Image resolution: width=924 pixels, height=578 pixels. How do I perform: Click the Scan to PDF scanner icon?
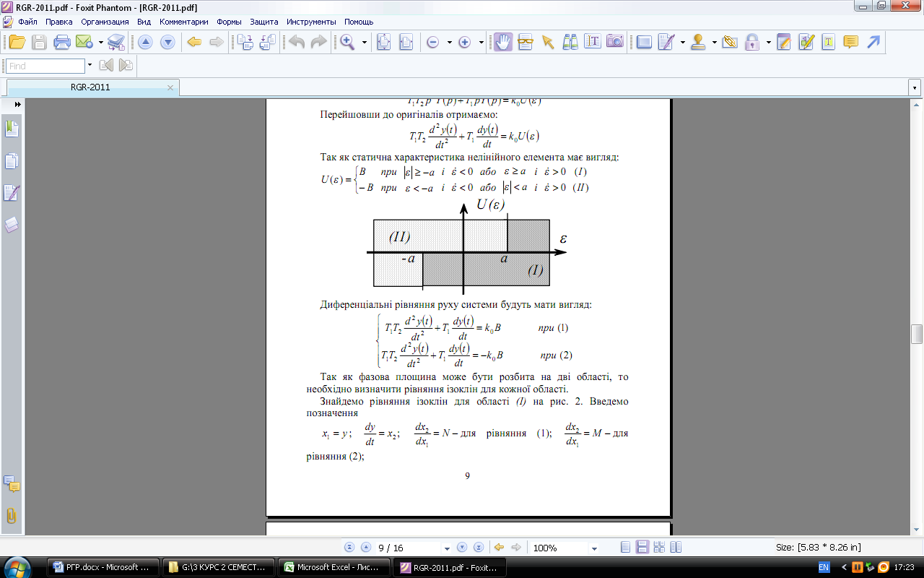(116, 42)
